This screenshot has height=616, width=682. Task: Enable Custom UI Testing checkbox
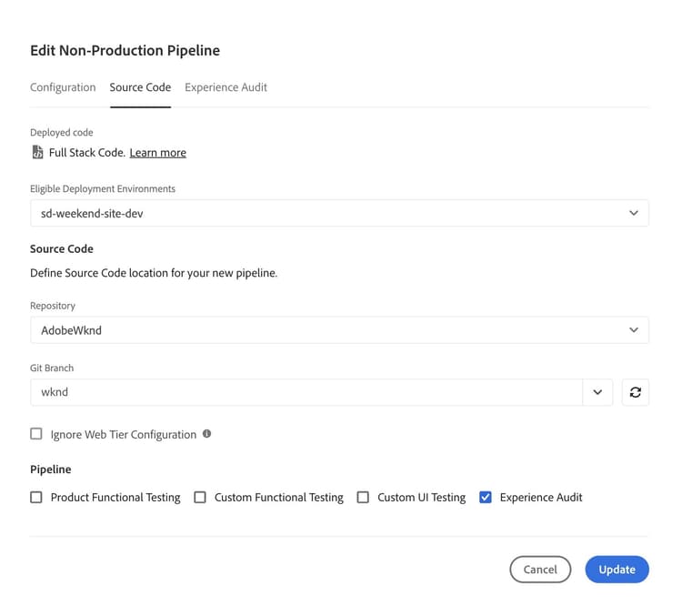363,498
